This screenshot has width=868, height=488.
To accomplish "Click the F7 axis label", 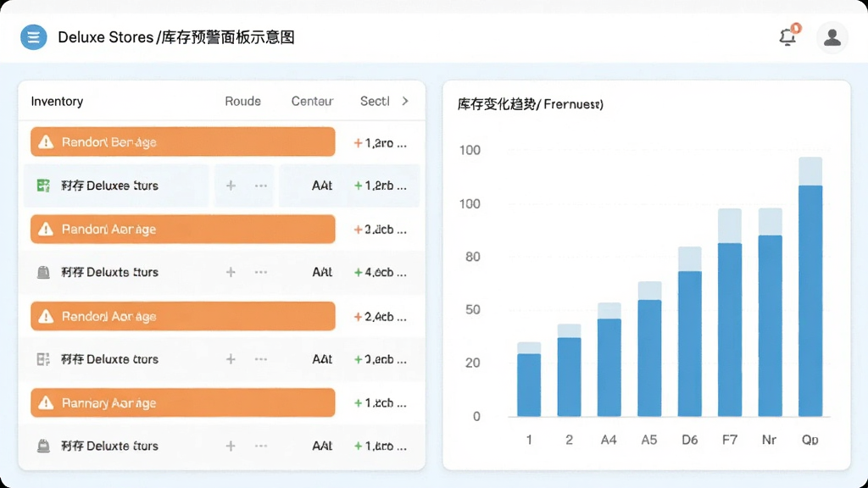I will (730, 440).
